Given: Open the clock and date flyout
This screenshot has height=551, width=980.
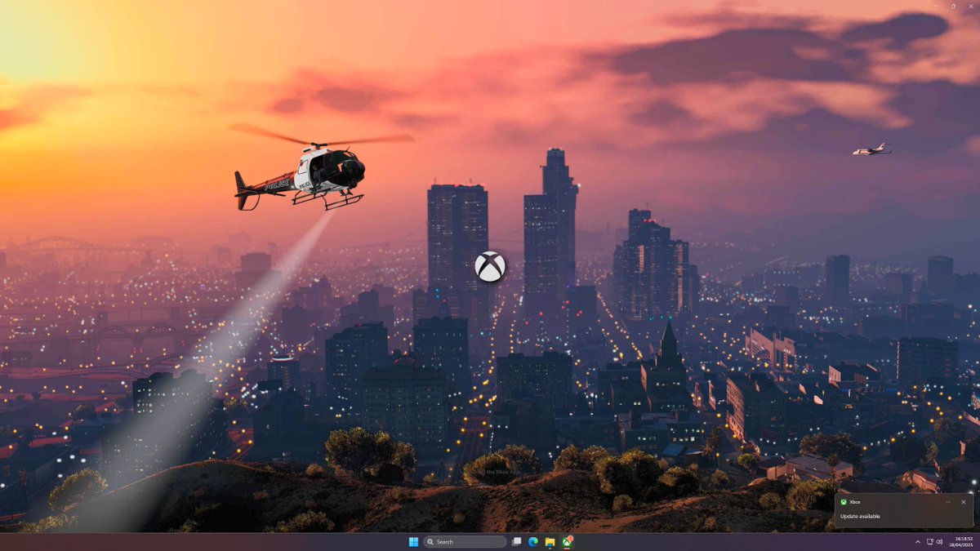Looking at the screenshot, I should coord(961,542).
